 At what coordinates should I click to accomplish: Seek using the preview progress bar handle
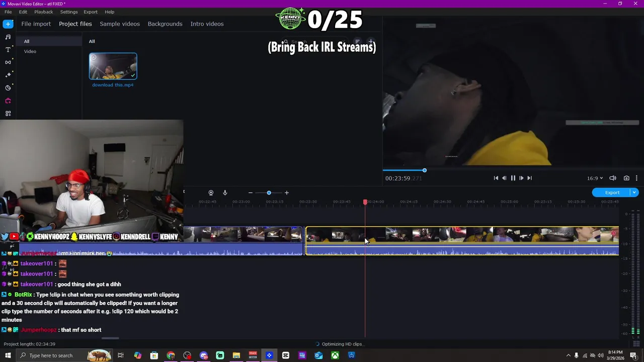click(x=425, y=170)
